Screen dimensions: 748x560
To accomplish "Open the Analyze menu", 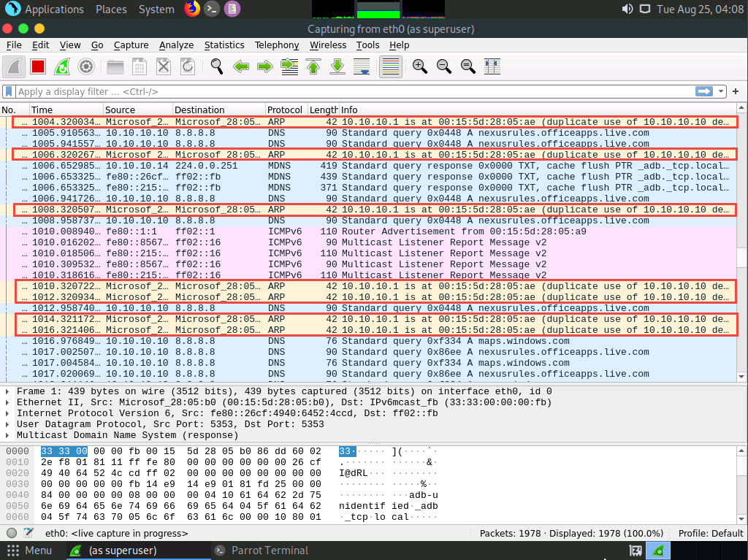I will click(177, 45).
